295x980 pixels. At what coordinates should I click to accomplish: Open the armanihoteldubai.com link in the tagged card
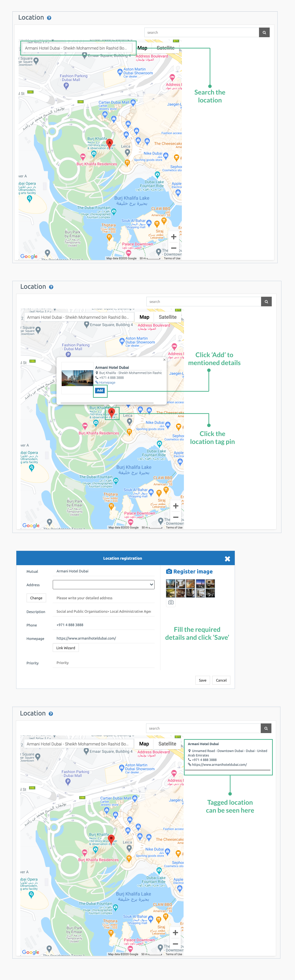coord(219,764)
